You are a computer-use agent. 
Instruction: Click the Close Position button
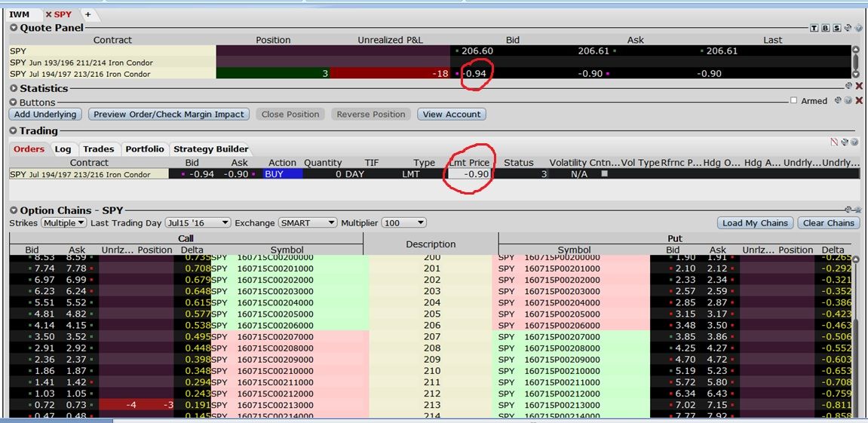point(290,114)
